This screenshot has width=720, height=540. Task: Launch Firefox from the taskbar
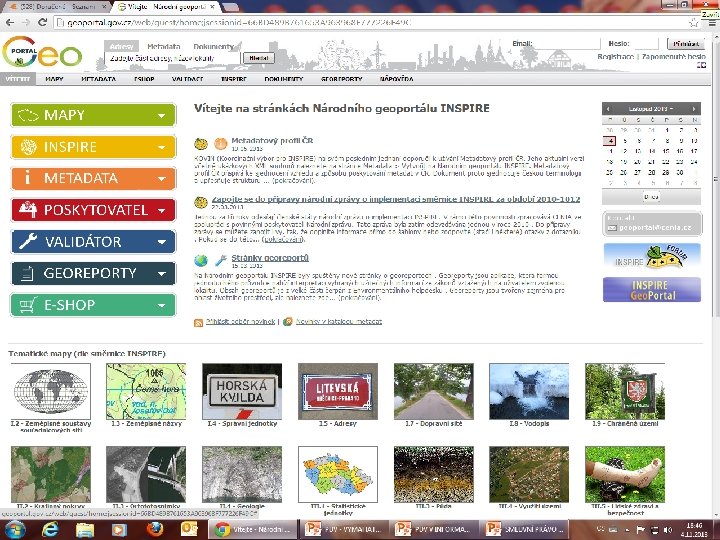pyautogui.click(x=155, y=529)
